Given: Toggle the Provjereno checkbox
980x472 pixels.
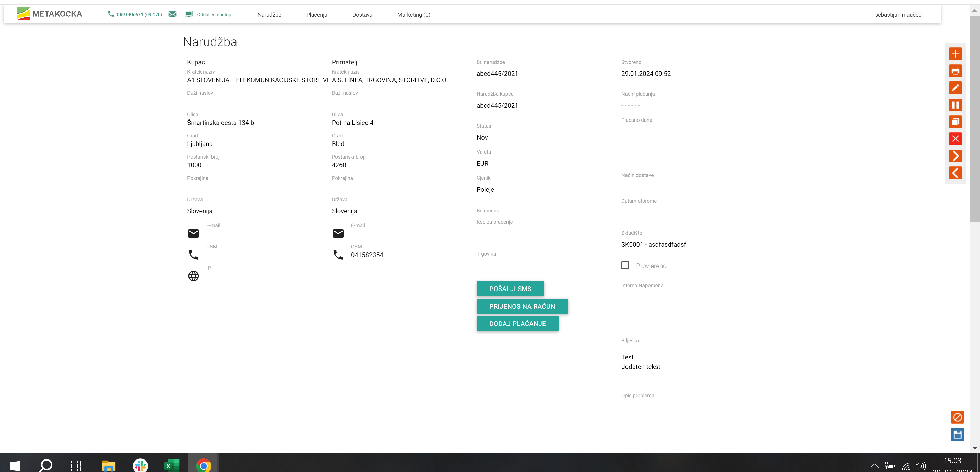Looking at the screenshot, I should click(625, 265).
